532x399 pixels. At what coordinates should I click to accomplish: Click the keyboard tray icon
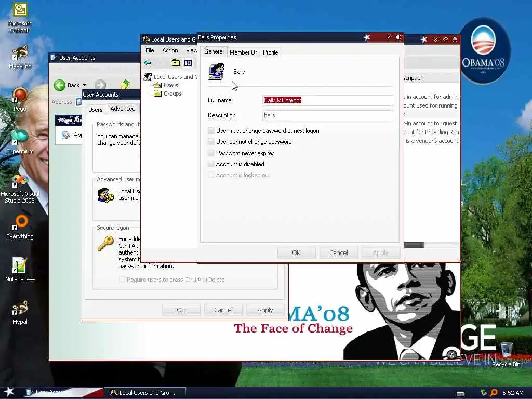coord(460,394)
